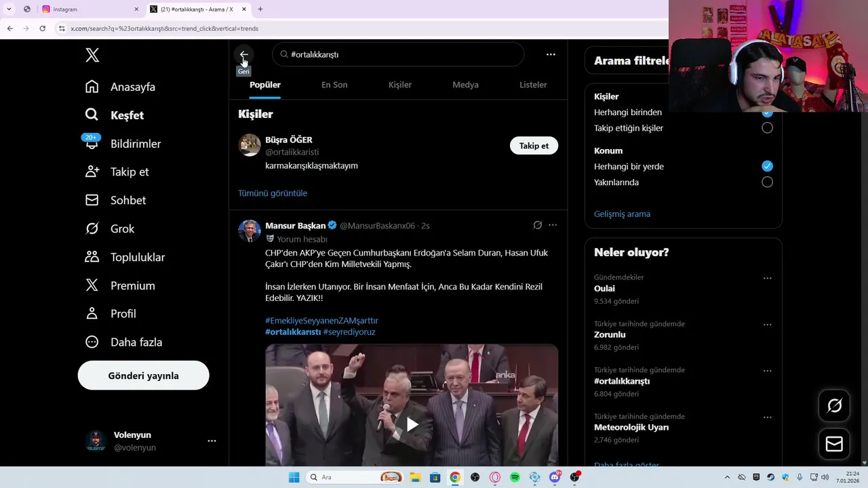Open Topluluklar communities

(125, 258)
